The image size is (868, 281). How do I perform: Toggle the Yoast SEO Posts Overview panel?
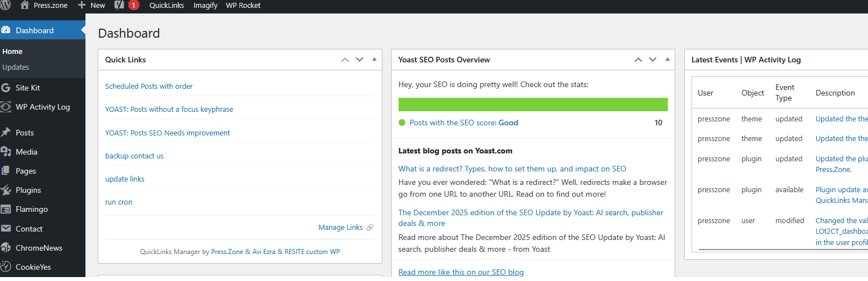pos(667,59)
